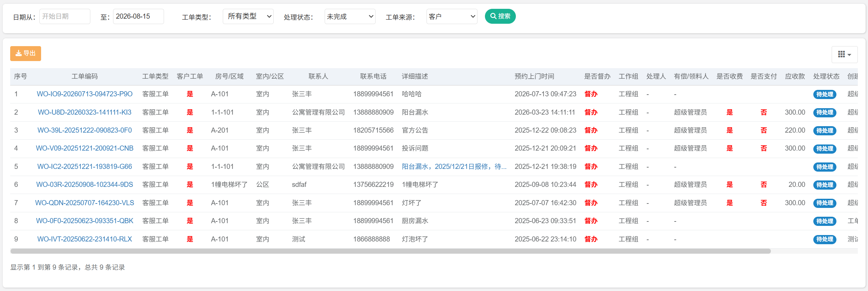Open work order WO-QDN-20250707-164230-VLS
868x291 pixels.
85,203
